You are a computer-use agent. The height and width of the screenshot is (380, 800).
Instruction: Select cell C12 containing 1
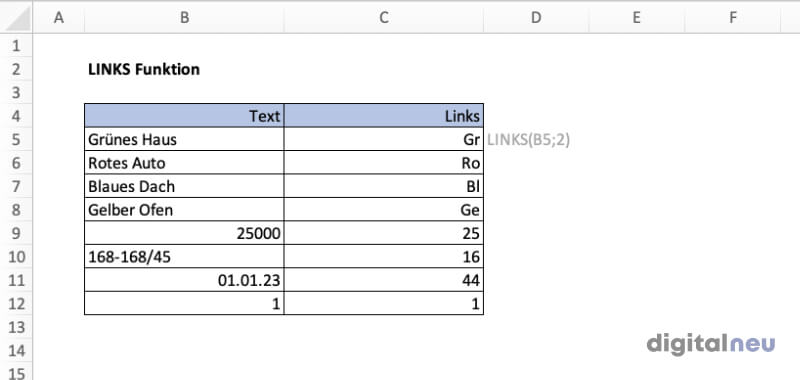pos(384,303)
